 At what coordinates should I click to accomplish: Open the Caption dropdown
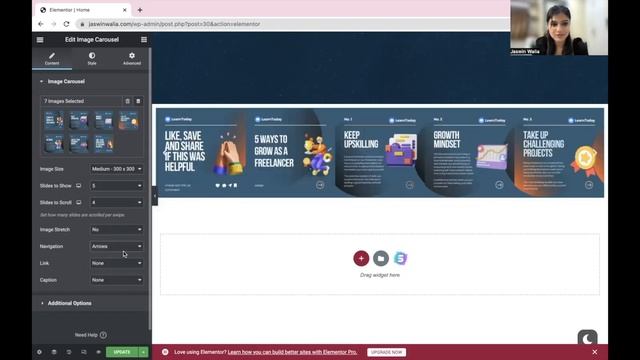point(116,280)
